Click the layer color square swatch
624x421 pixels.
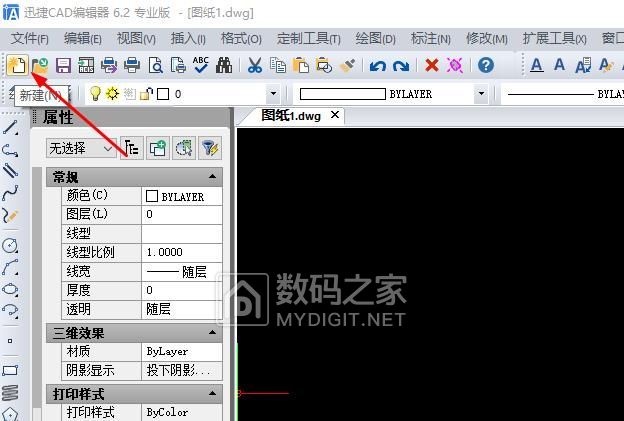[x=163, y=94]
